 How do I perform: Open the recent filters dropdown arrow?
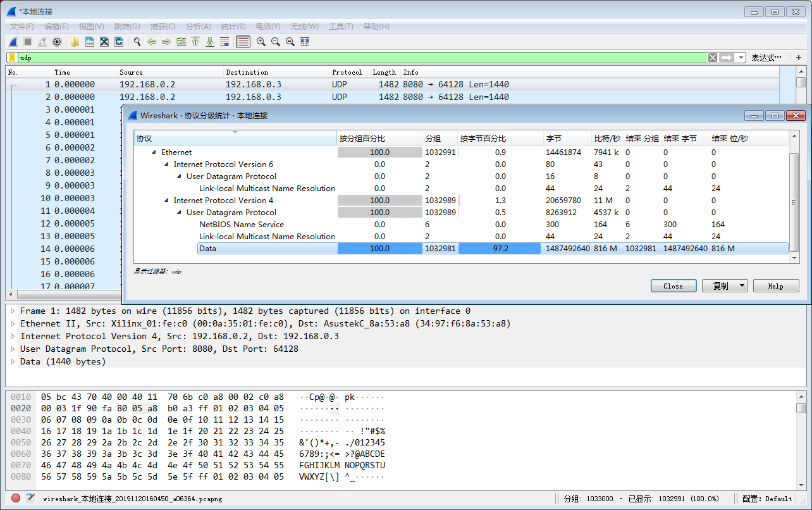741,58
